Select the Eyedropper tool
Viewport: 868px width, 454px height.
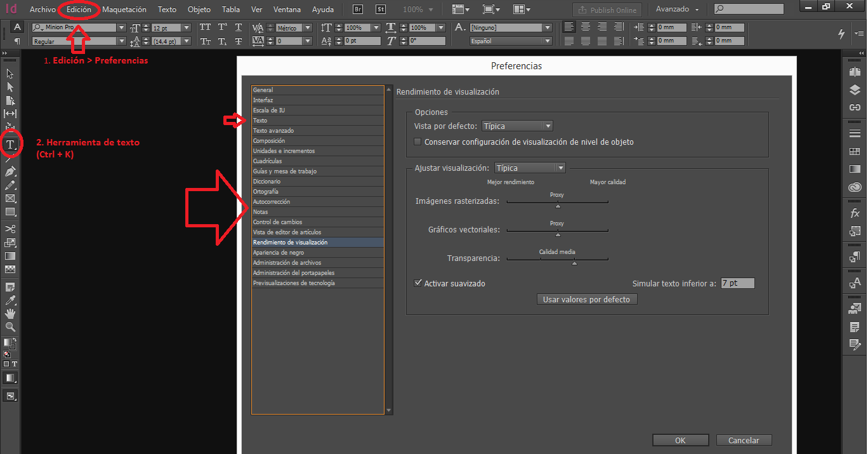[x=10, y=300]
